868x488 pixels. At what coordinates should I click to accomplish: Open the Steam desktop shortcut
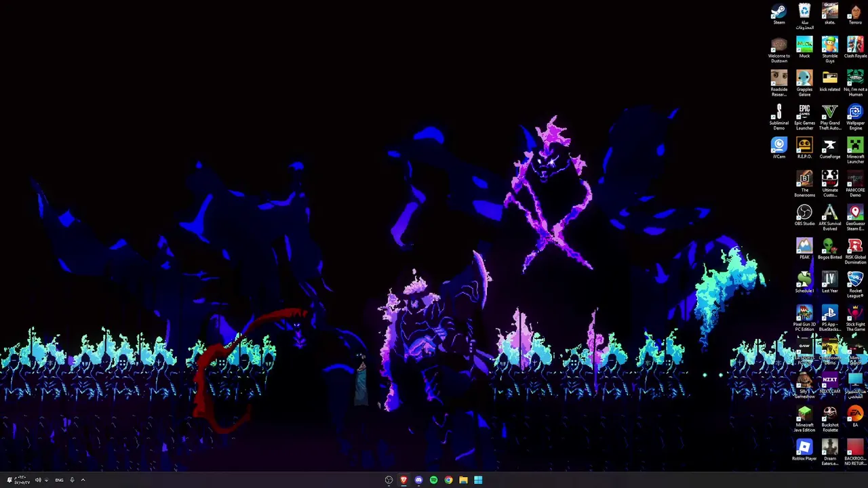coord(778,15)
